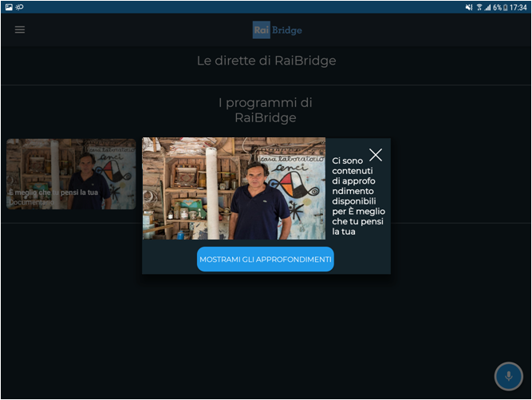
Task: Tap the 'Ci sono contenuti di approfondimento' popup text
Action: pos(353,196)
